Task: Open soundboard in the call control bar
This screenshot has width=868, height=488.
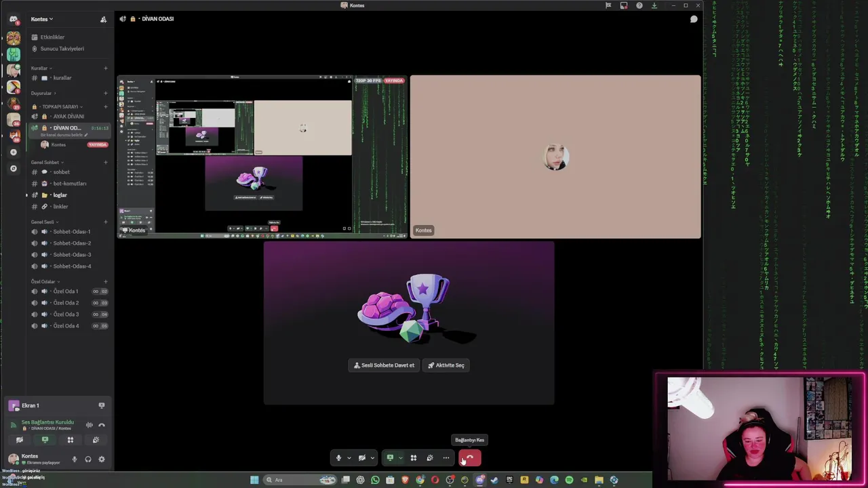Action: (x=429, y=458)
